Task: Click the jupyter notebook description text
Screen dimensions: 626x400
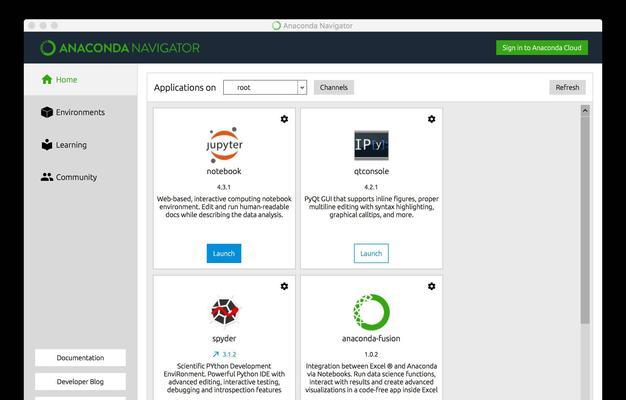Action: click(224, 207)
